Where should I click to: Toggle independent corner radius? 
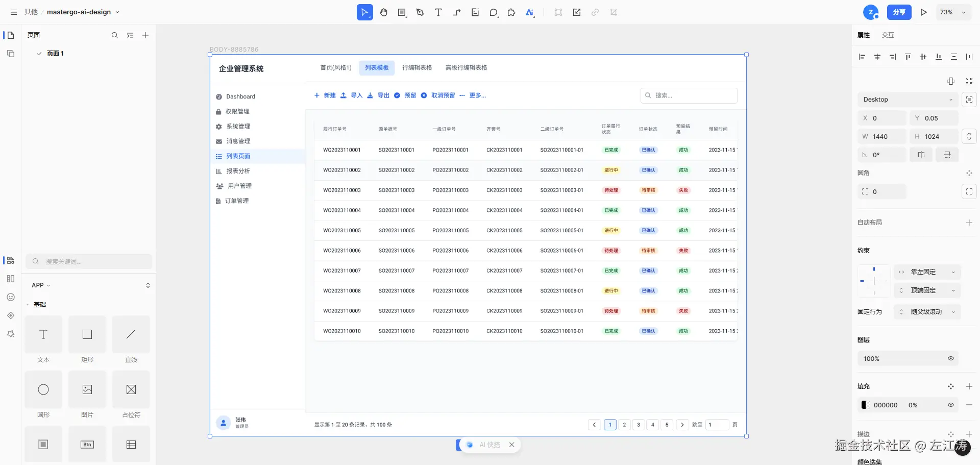pyautogui.click(x=969, y=191)
